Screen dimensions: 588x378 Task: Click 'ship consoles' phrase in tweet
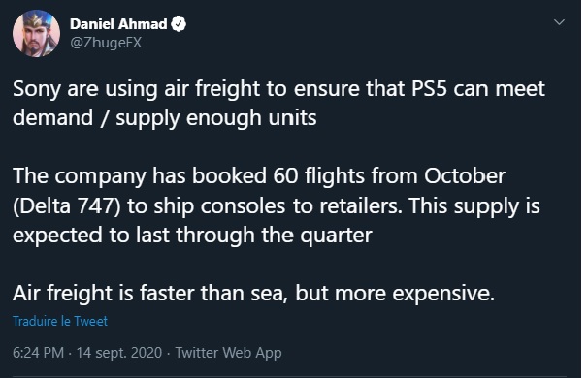(x=219, y=205)
